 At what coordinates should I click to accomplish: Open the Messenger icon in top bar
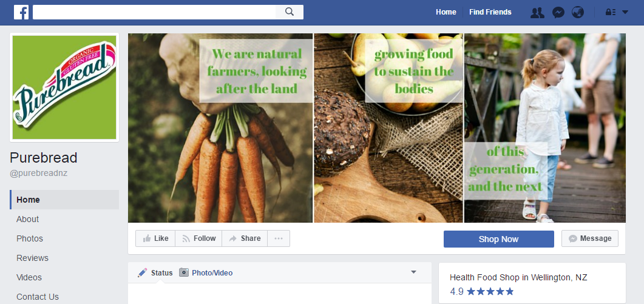pyautogui.click(x=558, y=12)
